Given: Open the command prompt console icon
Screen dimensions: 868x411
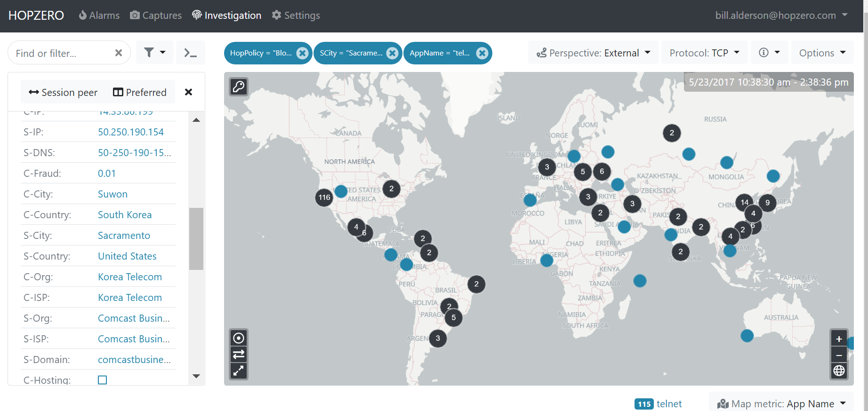Looking at the screenshot, I should pyautogui.click(x=190, y=53).
